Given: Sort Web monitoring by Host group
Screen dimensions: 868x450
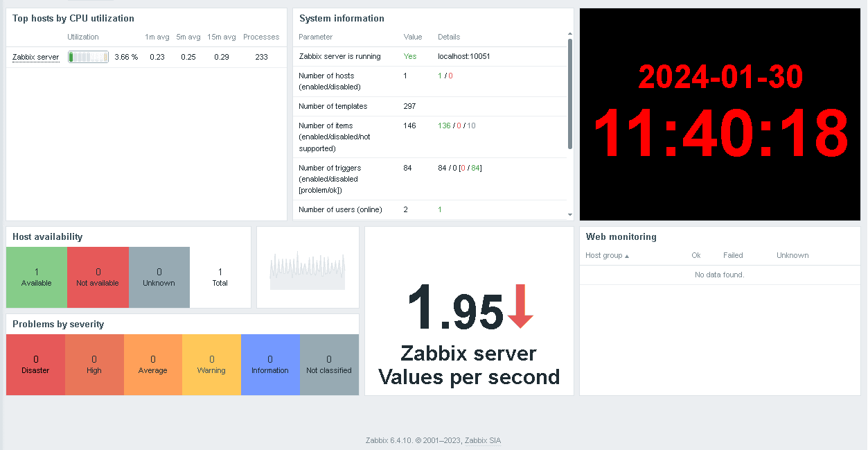Looking at the screenshot, I should click(x=607, y=255).
